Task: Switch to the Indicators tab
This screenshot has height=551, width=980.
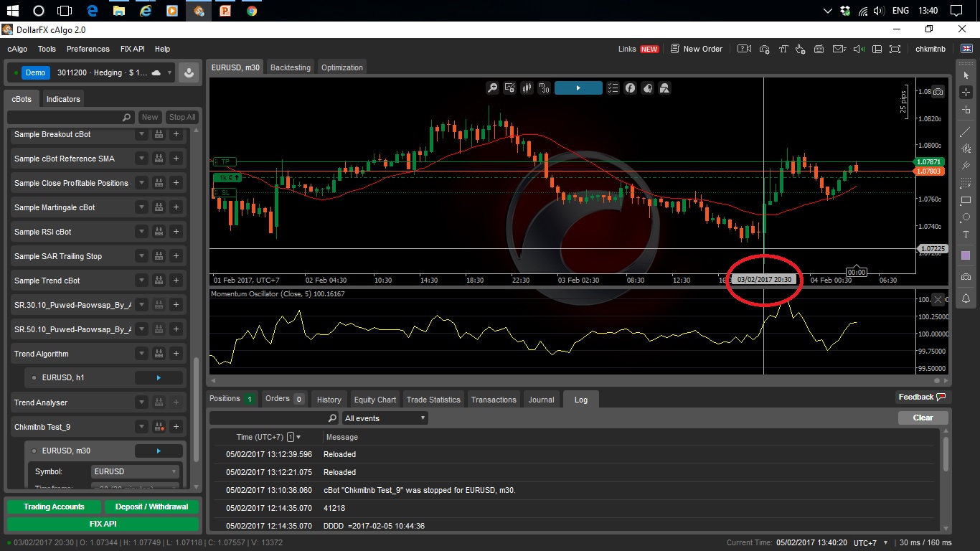Action: tap(63, 99)
